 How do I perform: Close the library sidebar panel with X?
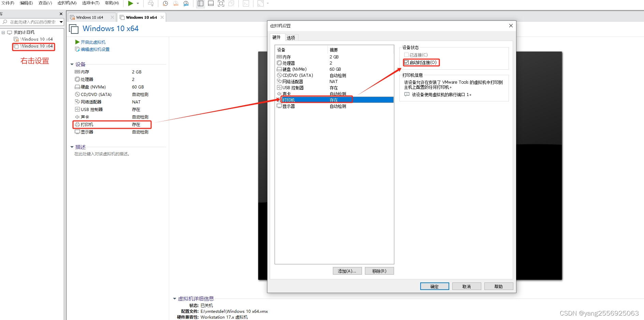(x=61, y=14)
